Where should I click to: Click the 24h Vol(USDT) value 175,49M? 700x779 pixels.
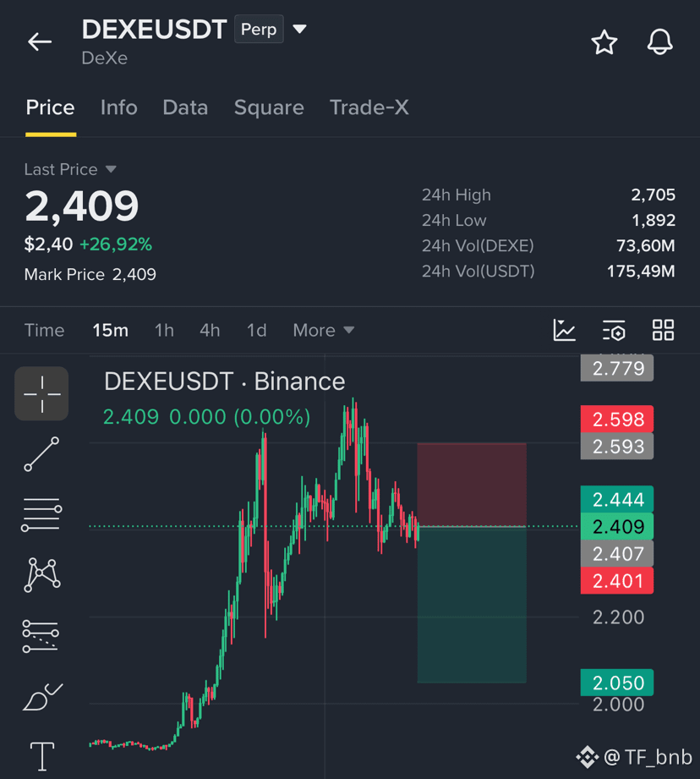(x=641, y=271)
